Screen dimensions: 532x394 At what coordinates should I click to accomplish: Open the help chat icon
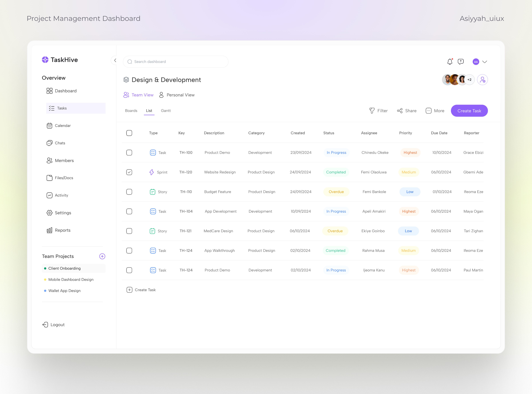(x=461, y=62)
